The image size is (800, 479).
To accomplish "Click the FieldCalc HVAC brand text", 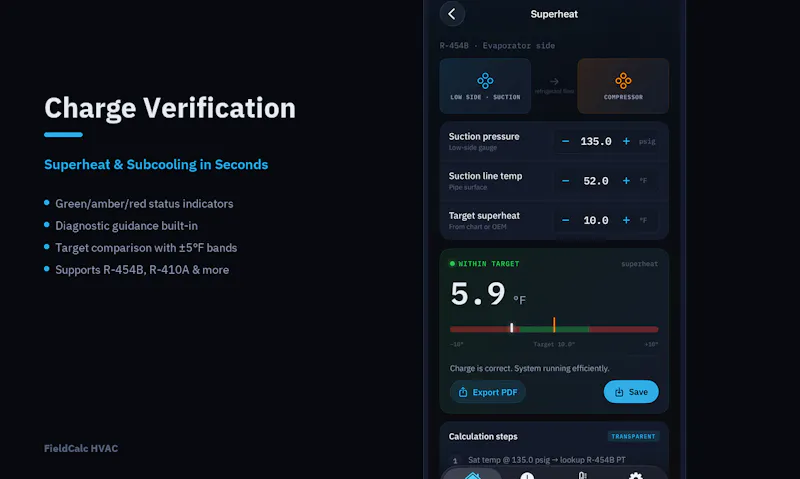I will pos(81,448).
